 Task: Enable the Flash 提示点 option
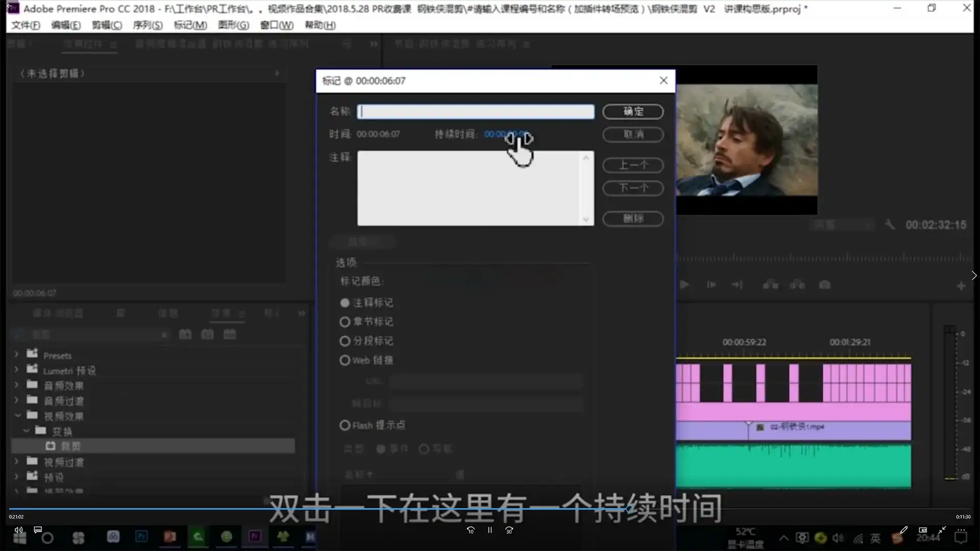coord(344,425)
